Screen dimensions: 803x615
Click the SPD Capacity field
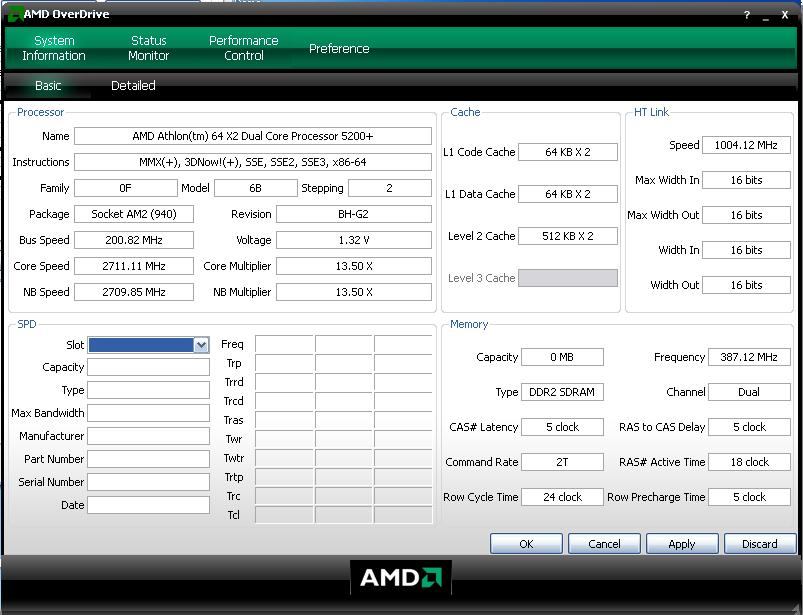tap(149, 367)
